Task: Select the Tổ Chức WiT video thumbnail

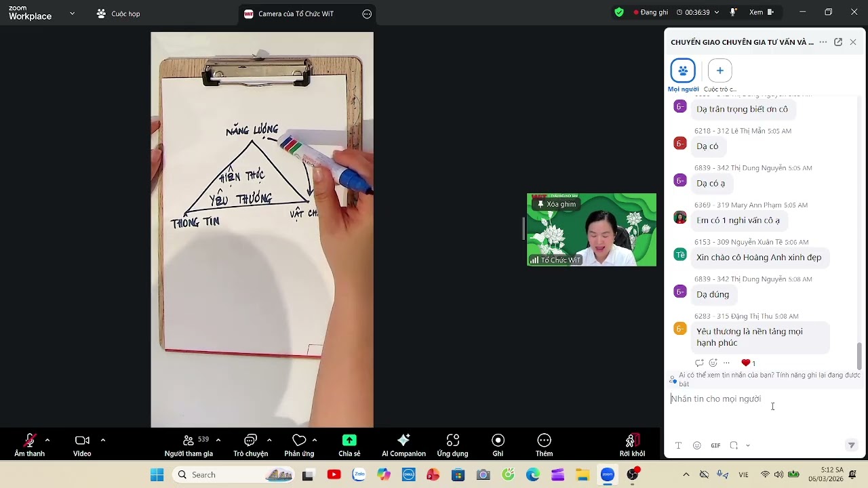Action: [591, 230]
